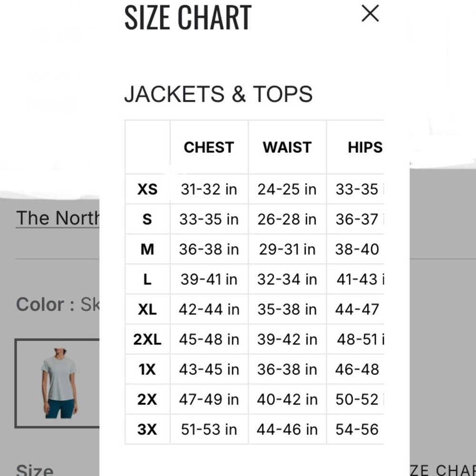Click the 36-38 in chest cell for M
476x476 pixels.
click(x=209, y=249)
